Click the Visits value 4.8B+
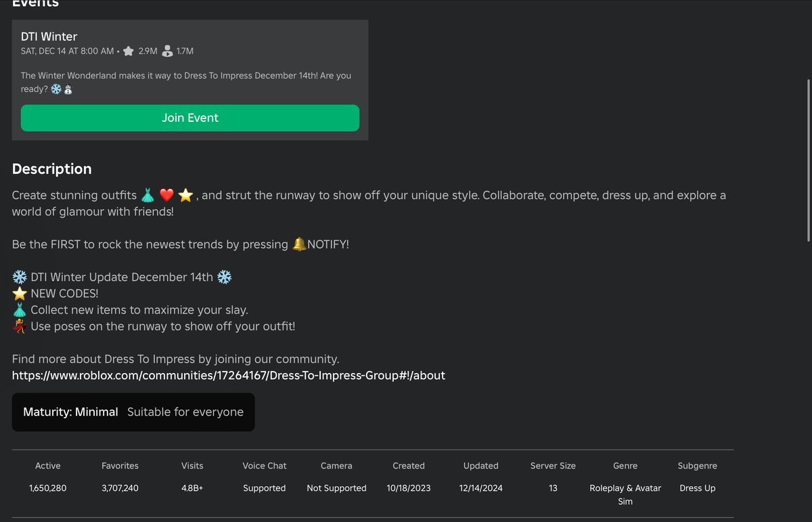Image resolution: width=812 pixels, height=522 pixels. pos(192,488)
